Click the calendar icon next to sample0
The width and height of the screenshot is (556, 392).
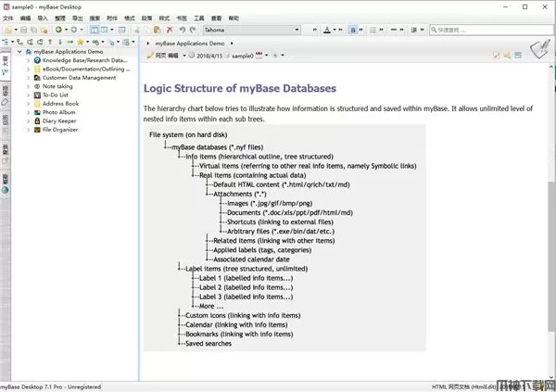pyautogui.click(x=259, y=56)
